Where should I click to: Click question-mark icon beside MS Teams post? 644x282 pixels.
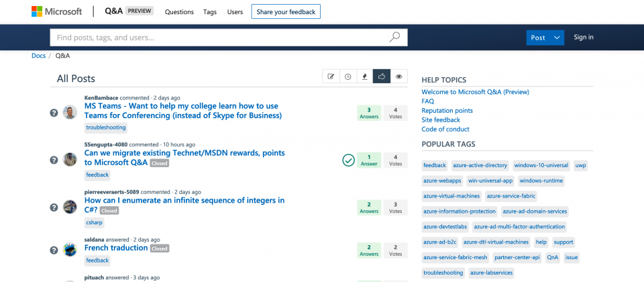pos(54,112)
